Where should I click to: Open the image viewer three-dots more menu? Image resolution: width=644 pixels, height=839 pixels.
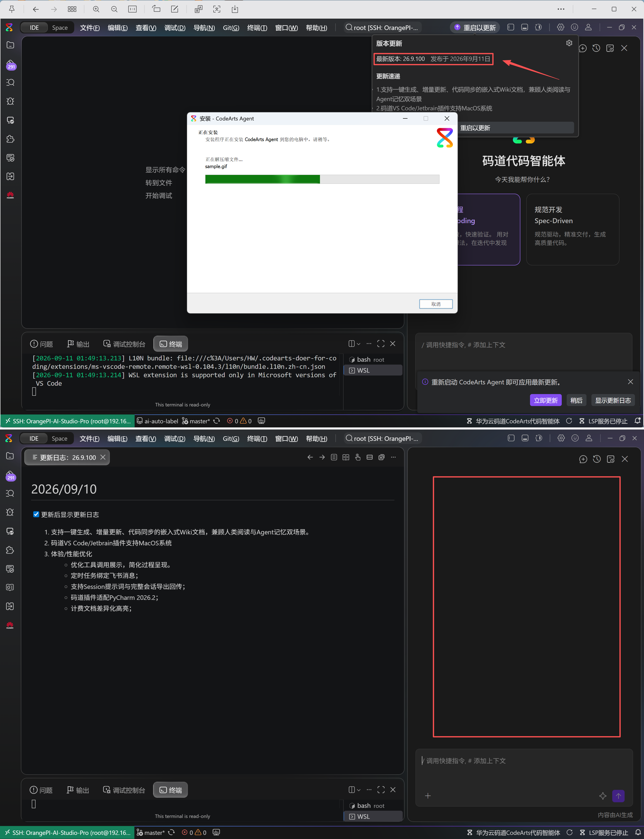(561, 9)
